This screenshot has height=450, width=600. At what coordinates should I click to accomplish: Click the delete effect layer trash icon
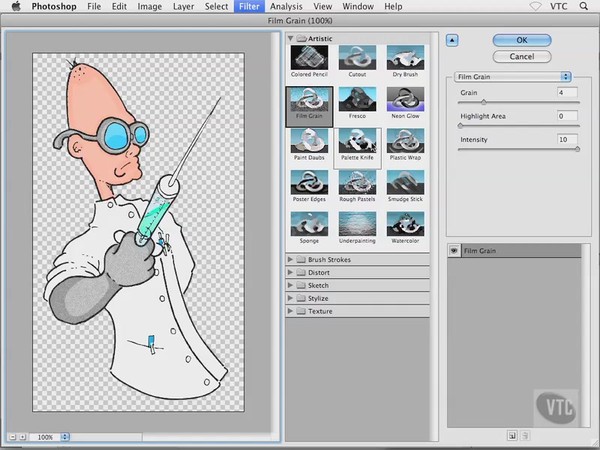(525, 435)
